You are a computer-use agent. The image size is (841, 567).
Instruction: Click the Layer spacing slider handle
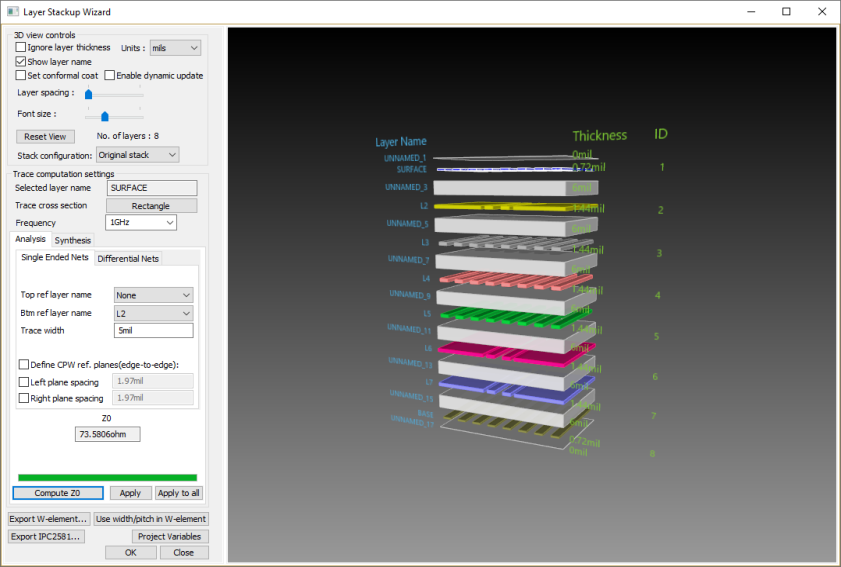pyautogui.click(x=88, y=94)
